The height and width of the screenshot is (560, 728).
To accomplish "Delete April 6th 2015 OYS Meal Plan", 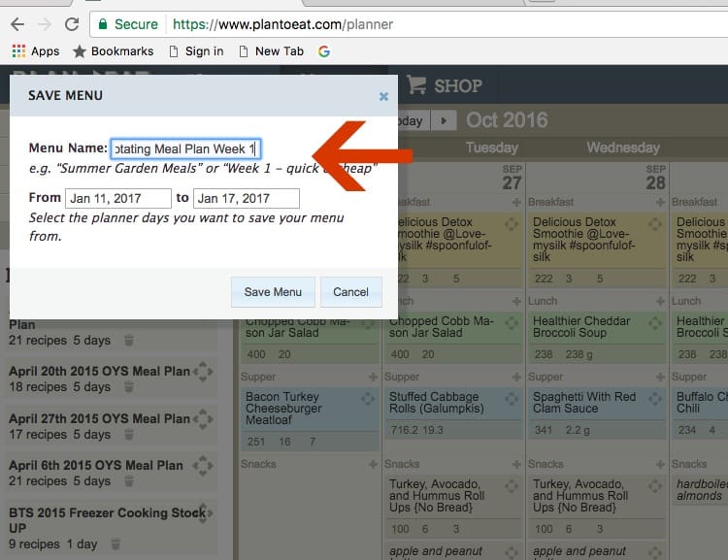I will coord(129,481).
